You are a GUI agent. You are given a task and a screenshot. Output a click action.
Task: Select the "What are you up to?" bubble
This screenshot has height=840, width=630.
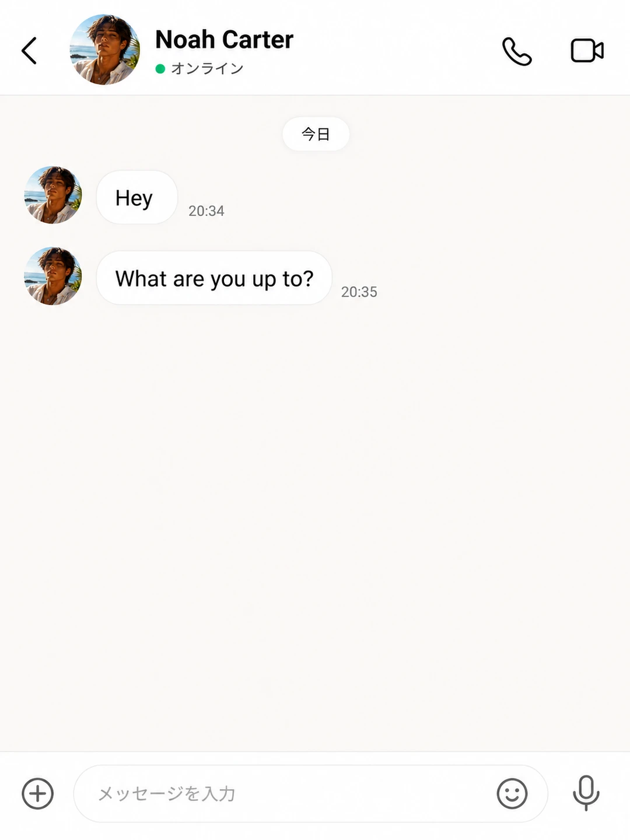pos(214,278)
